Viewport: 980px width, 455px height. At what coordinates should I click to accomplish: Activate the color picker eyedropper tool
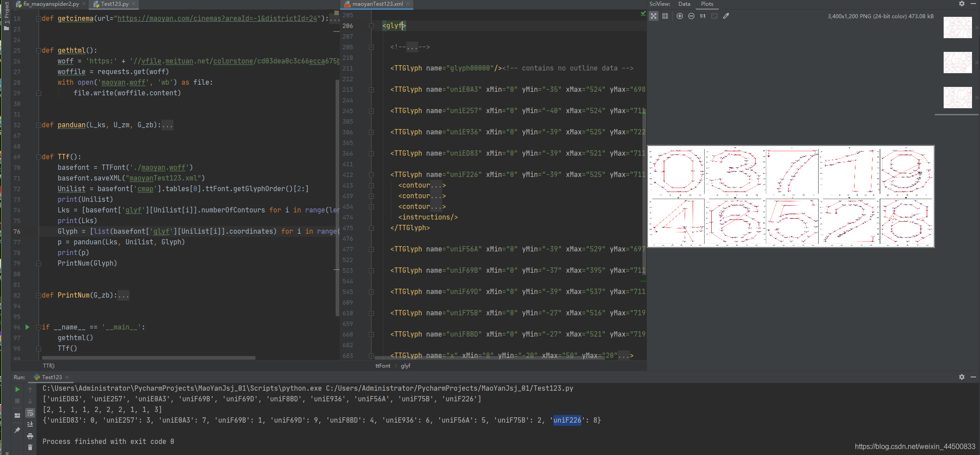[x=726, y=16]
